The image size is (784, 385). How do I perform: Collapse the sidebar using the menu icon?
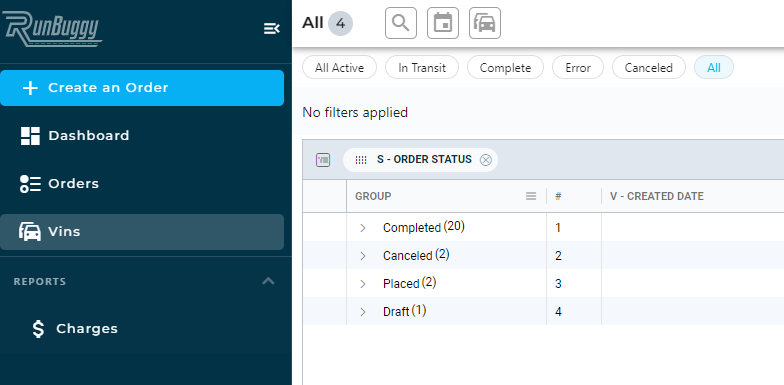coord(272,29)
